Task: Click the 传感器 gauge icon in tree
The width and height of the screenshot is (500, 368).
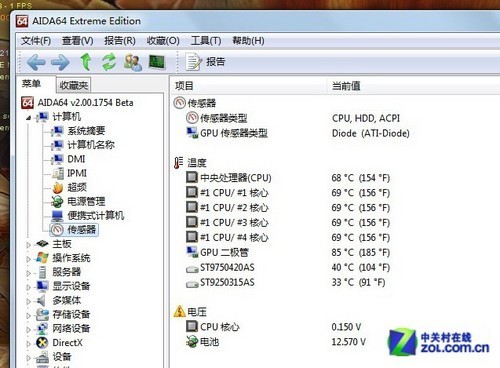Action: (57, 230)
